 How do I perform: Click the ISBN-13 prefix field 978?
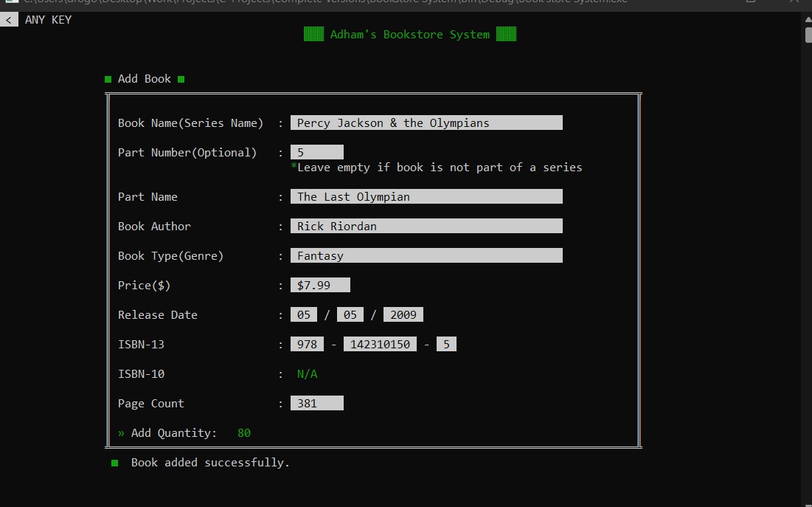[307, 344]
